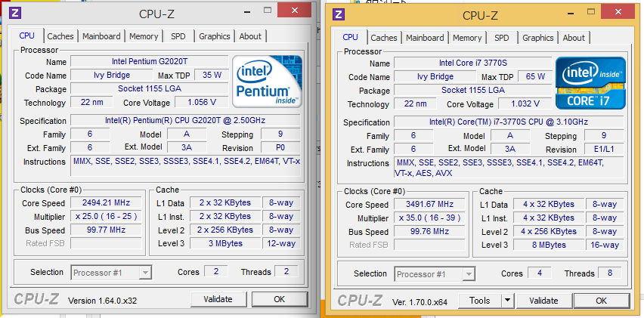Select CPU tab in left CPU-Z window
644x318 pixels.
click(x=26, y=36)
